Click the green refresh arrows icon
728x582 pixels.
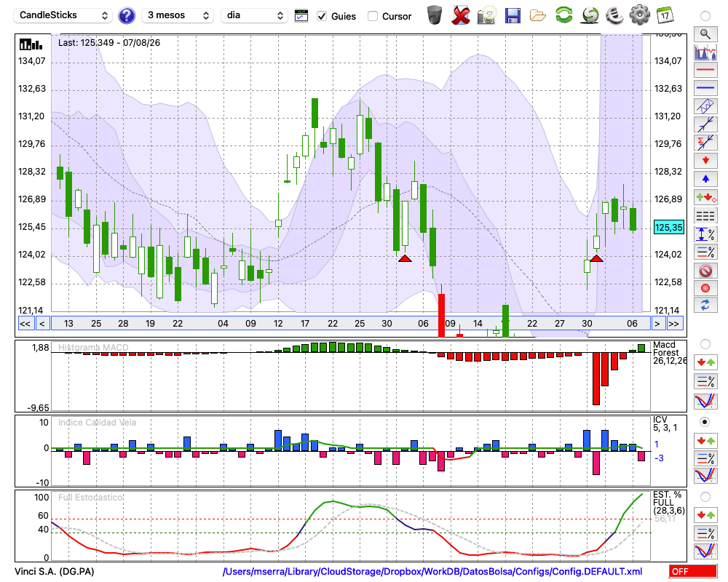click(563, 15)
